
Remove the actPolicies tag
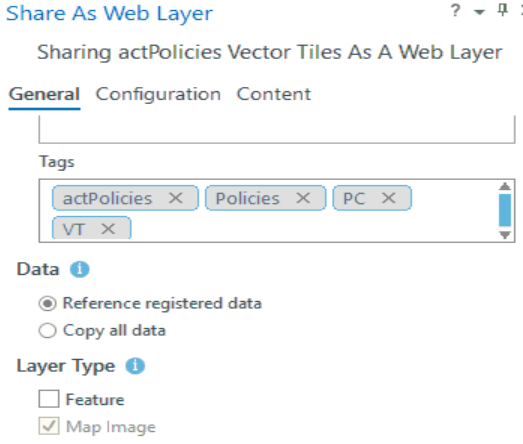pyautogui.click(x=175, y=198)
